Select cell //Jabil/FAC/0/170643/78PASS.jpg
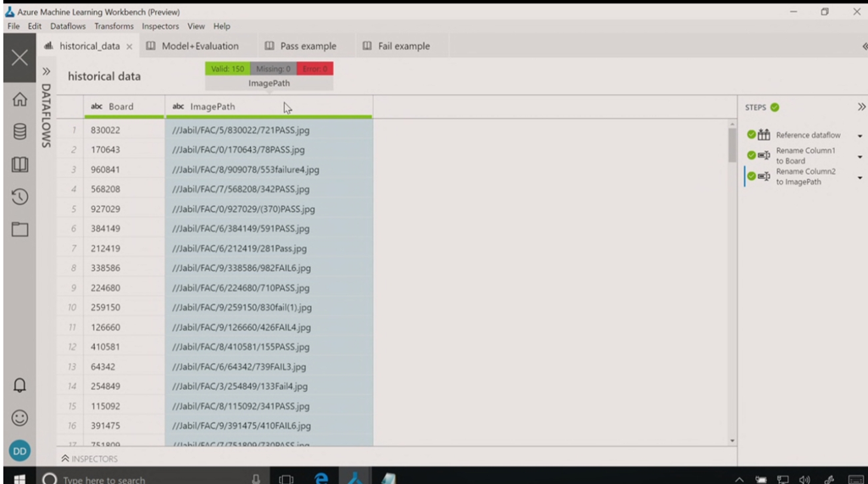868x484 pixels. pyautogui.click(x=269, y=149)
